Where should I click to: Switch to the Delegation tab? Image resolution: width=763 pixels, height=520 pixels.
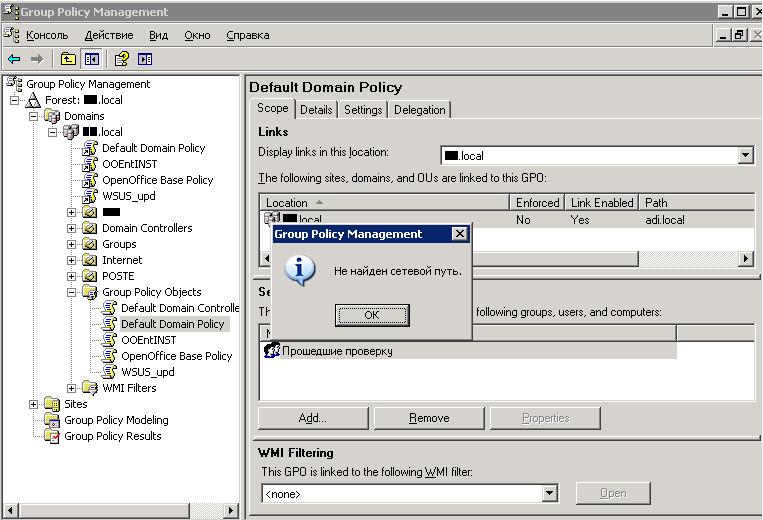(419, 110)
